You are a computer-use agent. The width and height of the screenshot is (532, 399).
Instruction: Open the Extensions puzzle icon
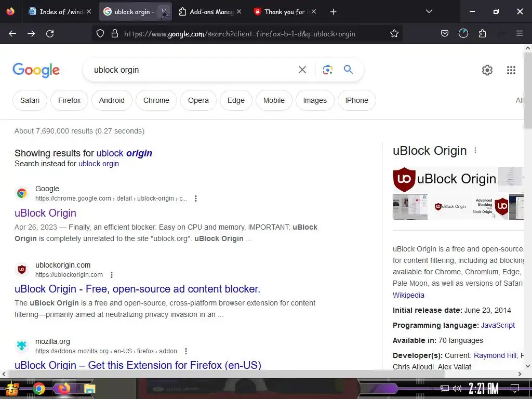(x=482, y=34)
